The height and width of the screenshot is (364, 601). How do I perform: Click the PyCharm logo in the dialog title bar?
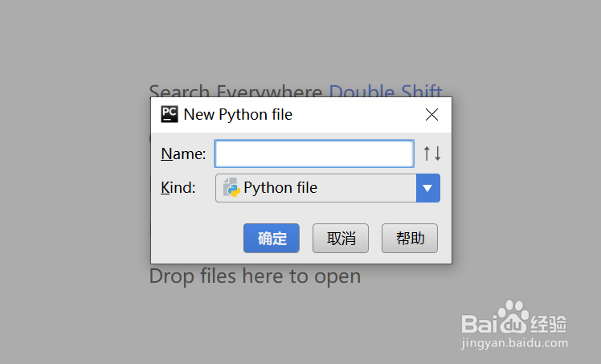click(x=169, y=114)
